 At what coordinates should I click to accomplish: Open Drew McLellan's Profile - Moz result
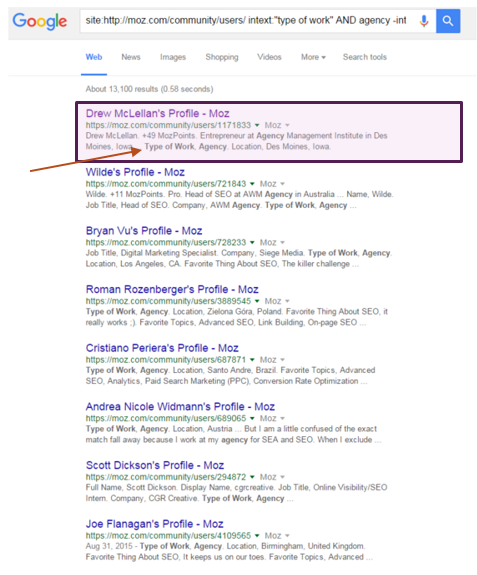[158, 113]
